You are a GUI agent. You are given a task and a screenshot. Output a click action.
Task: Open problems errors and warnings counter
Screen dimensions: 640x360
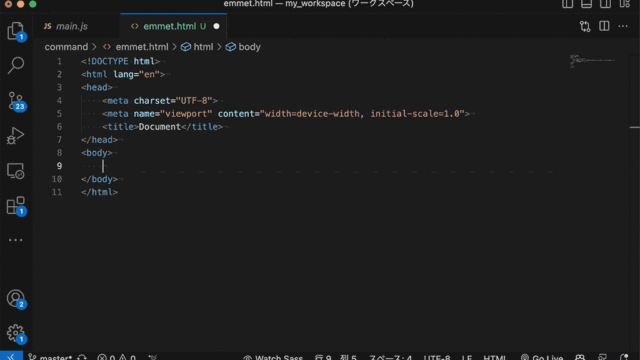[x=117, y=357]
